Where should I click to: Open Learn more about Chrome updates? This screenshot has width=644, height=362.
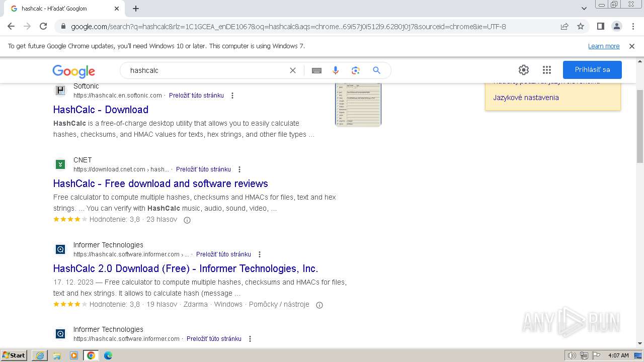[604, 46]
